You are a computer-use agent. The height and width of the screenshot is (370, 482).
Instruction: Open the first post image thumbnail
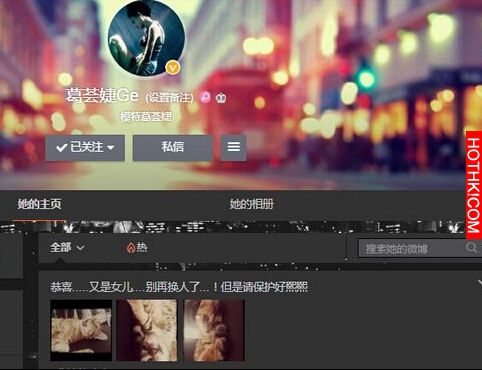(81, 330)
